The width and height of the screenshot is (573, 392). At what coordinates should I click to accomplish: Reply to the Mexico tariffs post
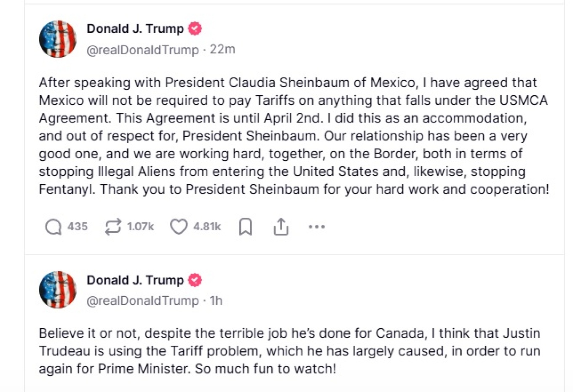click(54, 227)
